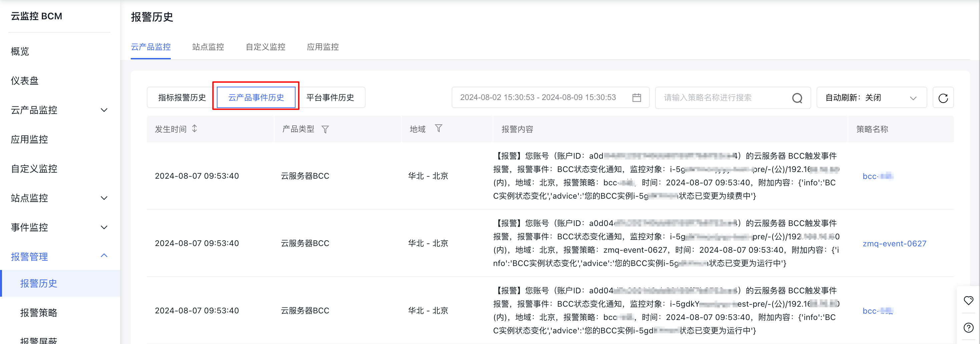Open bcc policy link in third row
This screenshot has height=344, width=980.
coord(878,311)
